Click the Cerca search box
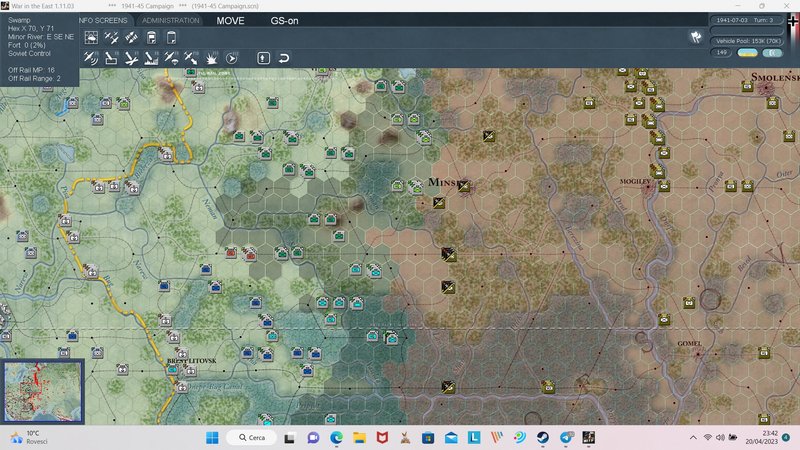Screen dimensions: 800x450 coord(252,437)
